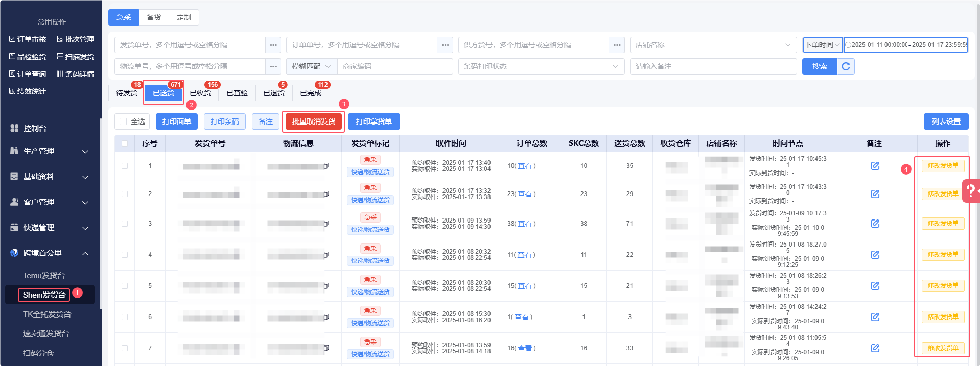This screenshot has height=366, width=980.
Task: Check the checkbox for row 3
Action: pos(125,224)
